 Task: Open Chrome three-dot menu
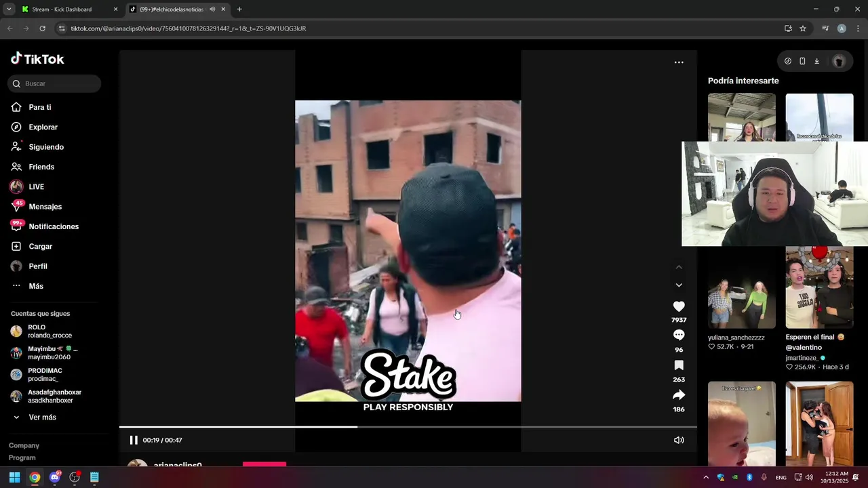[x=858, y=28]
